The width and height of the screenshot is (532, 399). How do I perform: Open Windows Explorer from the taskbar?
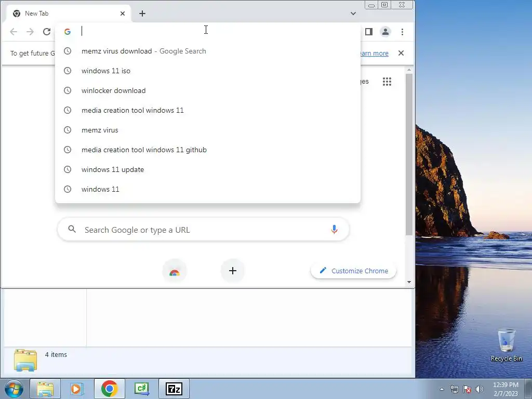[x=45, y=389]
